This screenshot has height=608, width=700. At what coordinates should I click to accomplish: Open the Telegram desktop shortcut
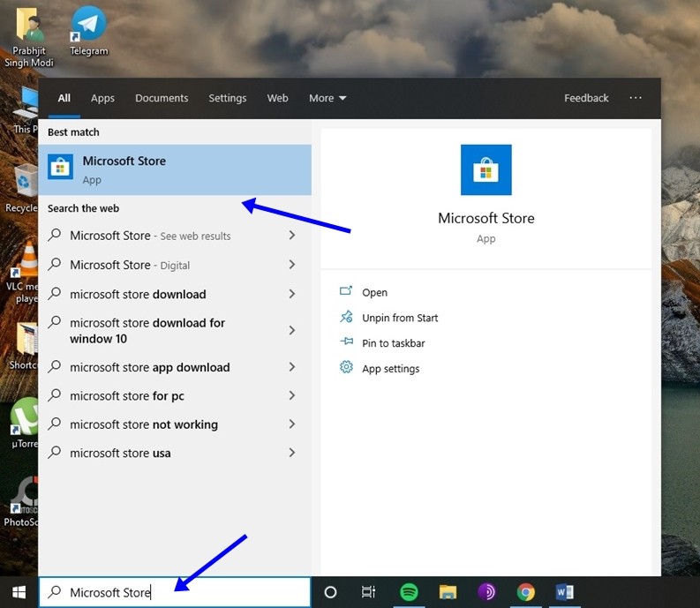[89, 31]
